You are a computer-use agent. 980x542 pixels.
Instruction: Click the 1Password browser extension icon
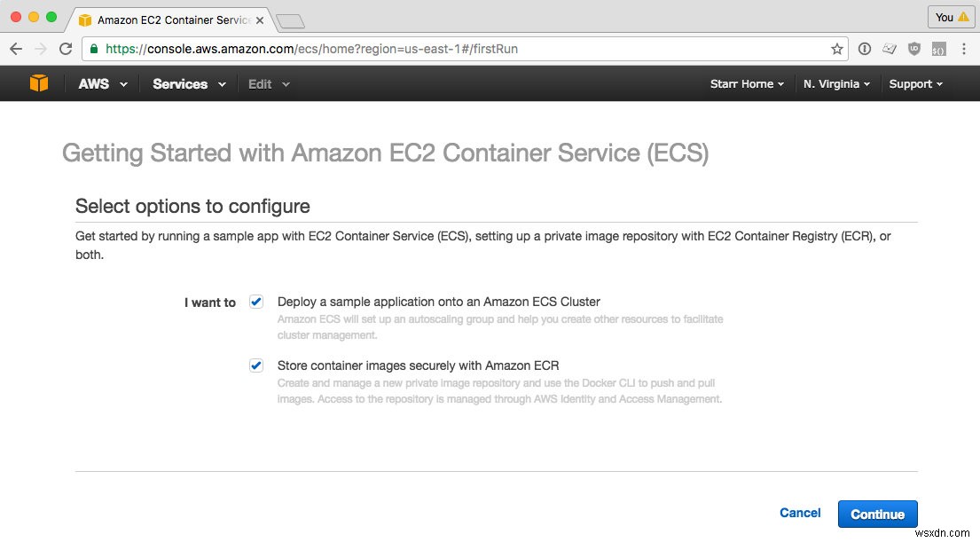click(x=865, y=49)
